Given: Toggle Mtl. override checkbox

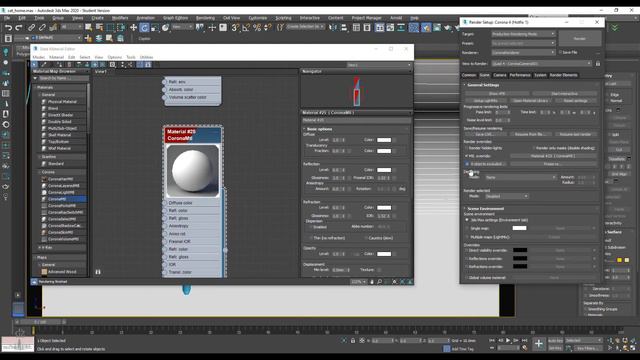Looking at the screenshot, I should click(467, 156).
